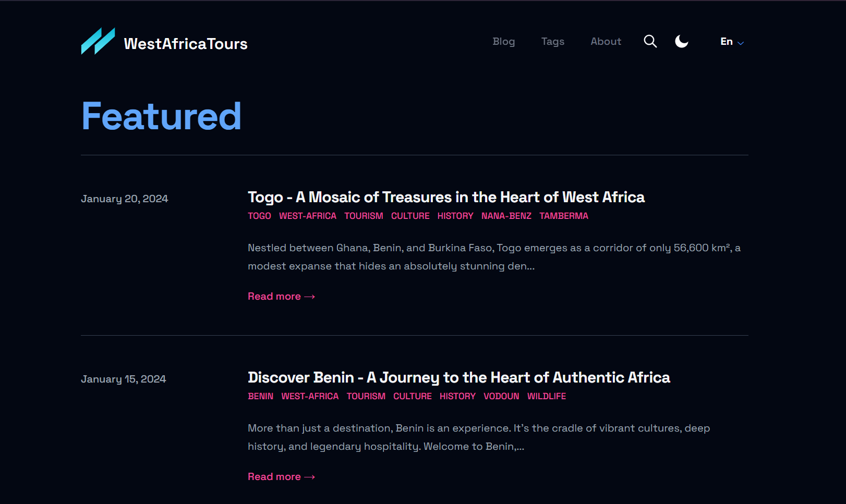846x504 pixels.
Task: Select the WILDLIFE tag
Action: 546,396
